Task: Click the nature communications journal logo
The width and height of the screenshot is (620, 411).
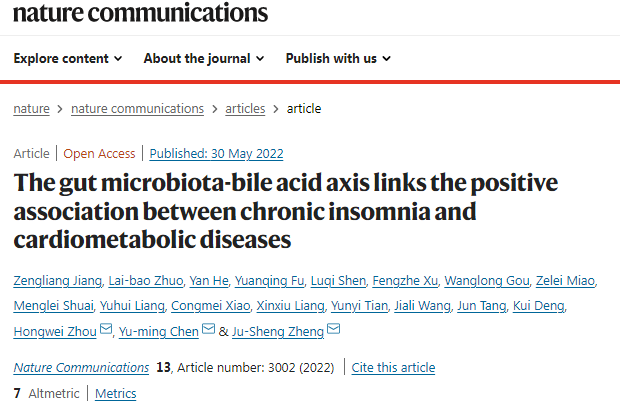Action: [x=140, y=12]
